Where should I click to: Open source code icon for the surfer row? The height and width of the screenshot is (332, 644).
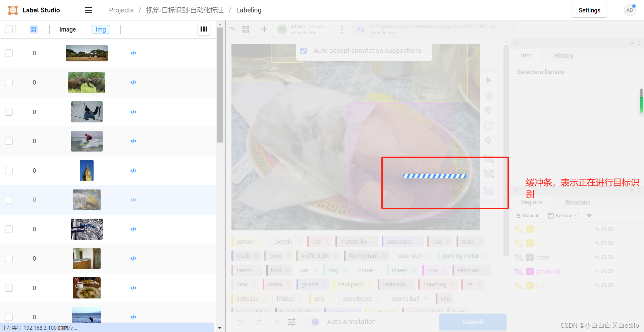[x=133, y=141]
